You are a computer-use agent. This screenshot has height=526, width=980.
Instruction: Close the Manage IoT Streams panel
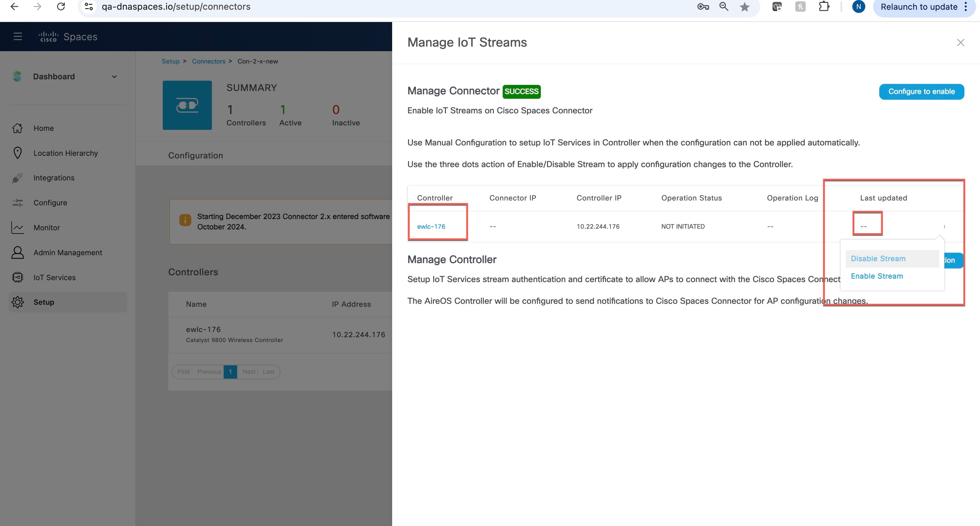coord(960,43)
